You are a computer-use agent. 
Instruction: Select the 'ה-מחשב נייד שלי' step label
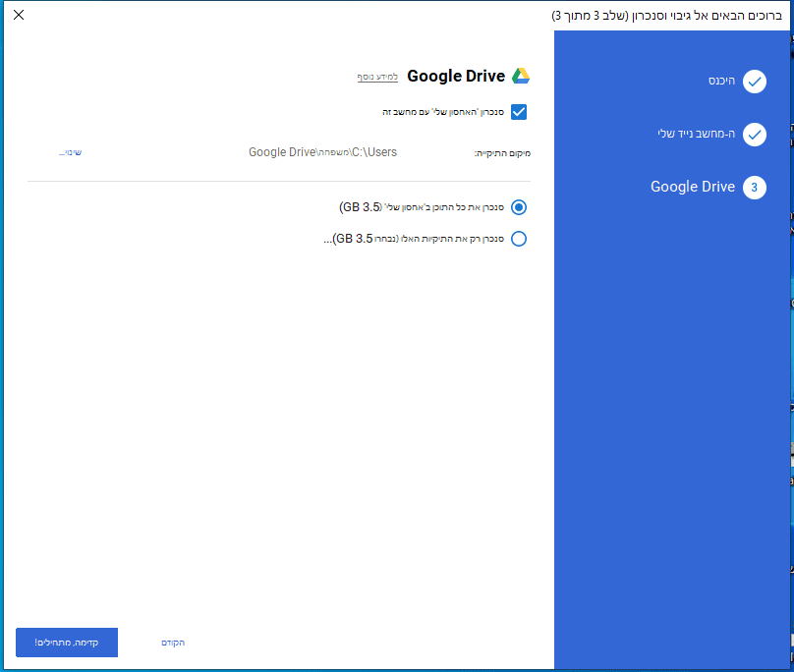click(x=697, y=134)
